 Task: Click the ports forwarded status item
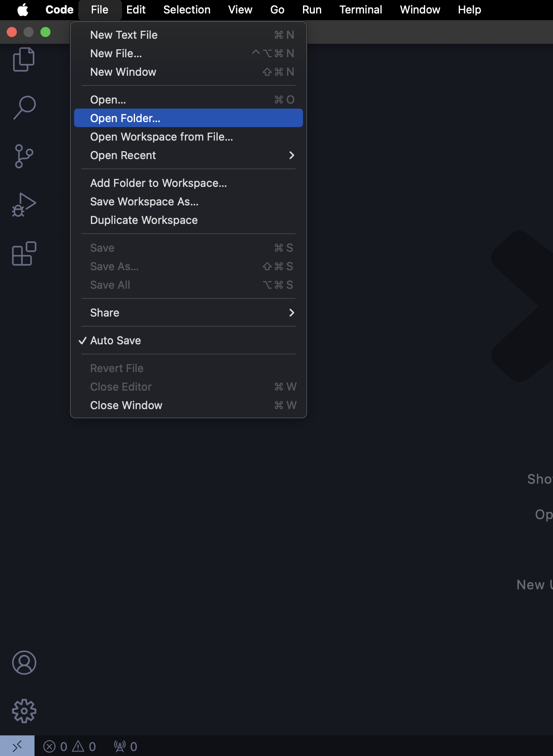(125, 746)
